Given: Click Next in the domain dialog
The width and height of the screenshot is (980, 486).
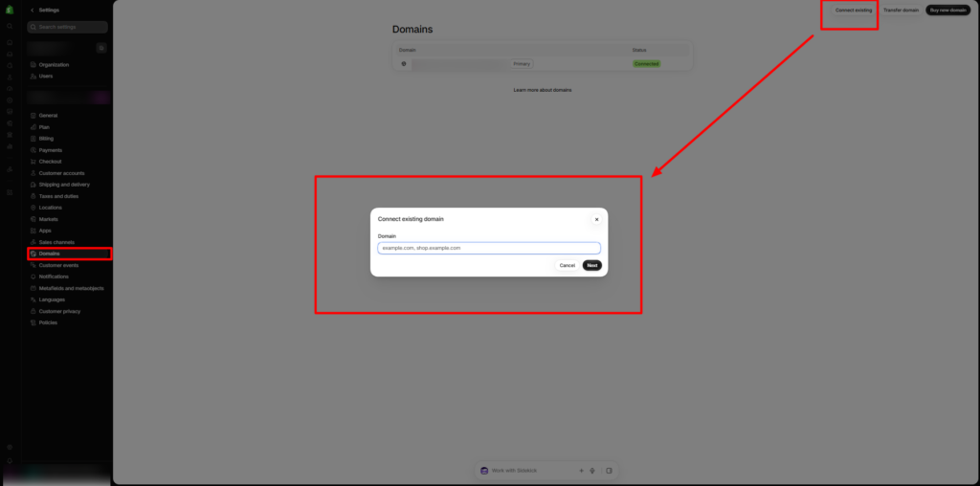Looking at the screenshot, I should click(x=591, y=266).
